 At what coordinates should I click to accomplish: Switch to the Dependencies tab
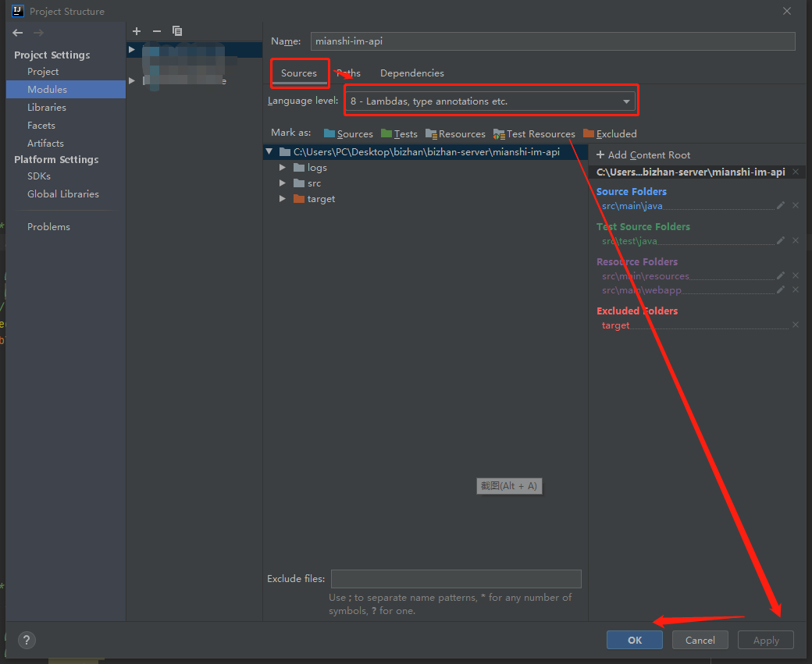click(x=411, y=73)
